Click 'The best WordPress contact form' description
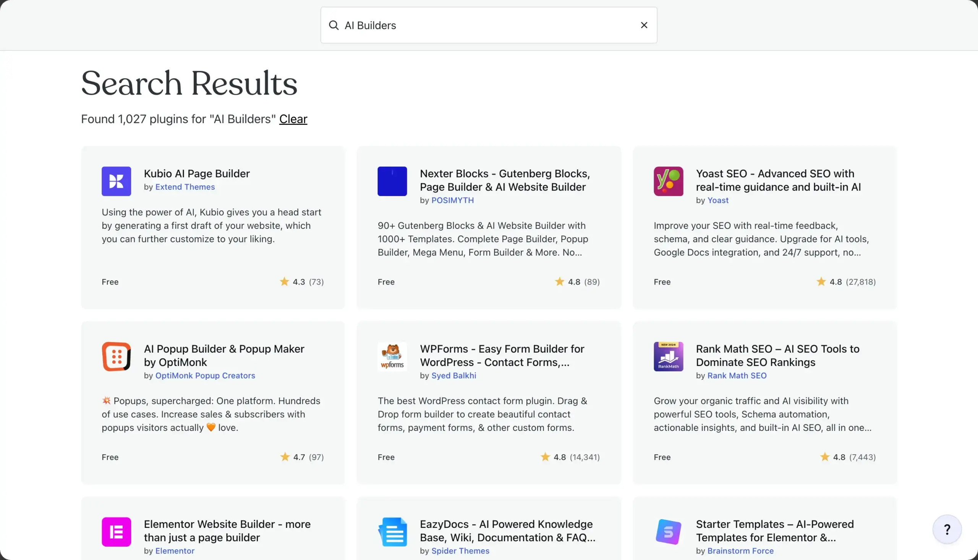 482,414
